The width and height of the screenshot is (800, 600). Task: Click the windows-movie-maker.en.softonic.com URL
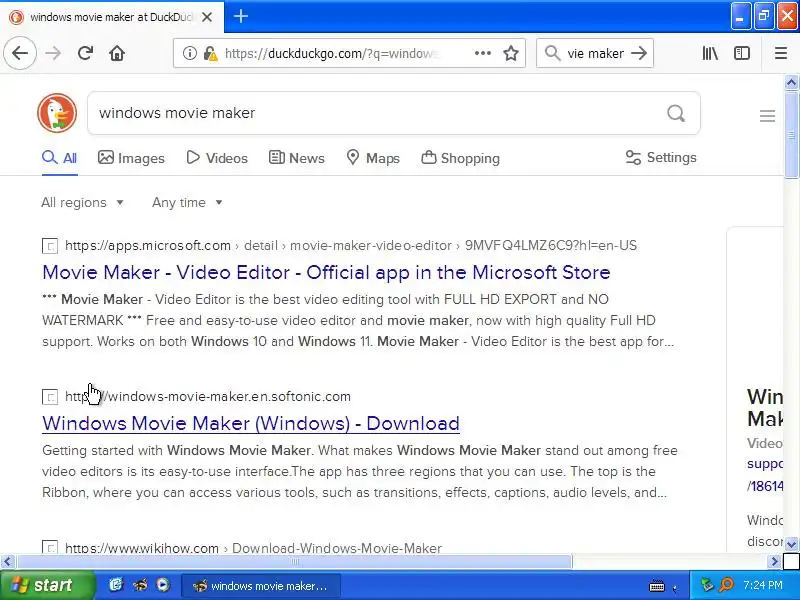point(208,396)
